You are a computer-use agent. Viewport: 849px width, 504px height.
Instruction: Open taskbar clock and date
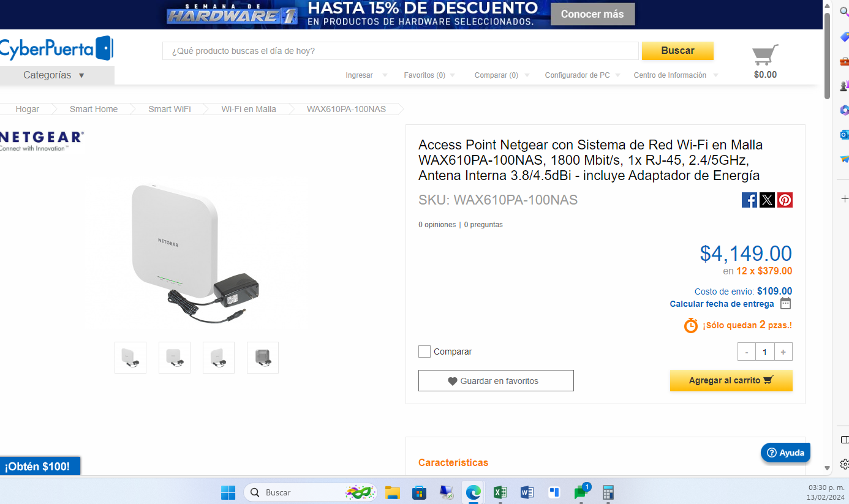(824, 492)
